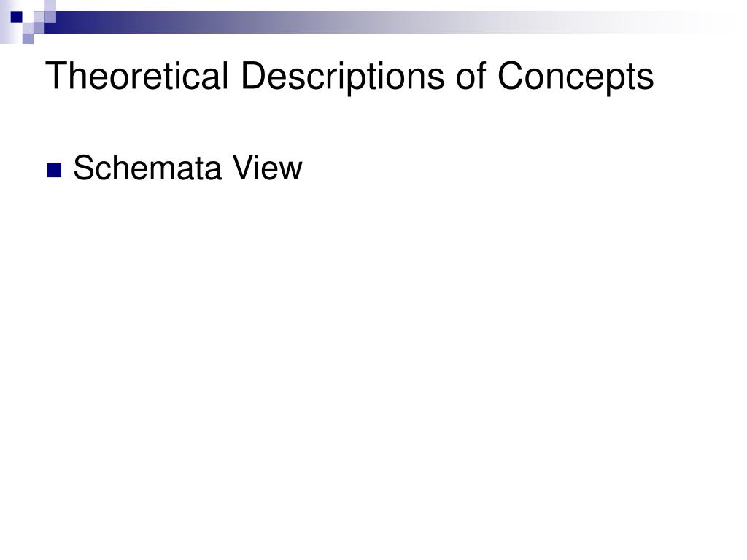Click the word "Schemata" in the bullet
This screenshot has height=560, width=747.
pos(147,168)
